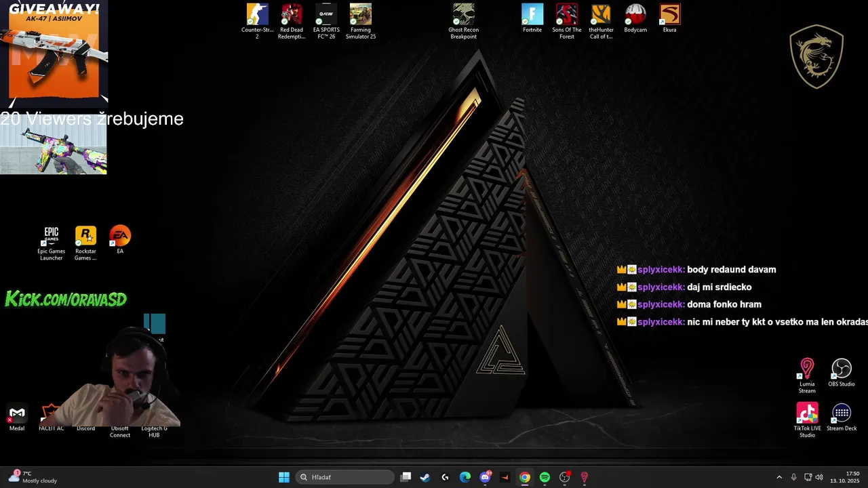Viewport: 868px width, 488px height.
Task: Open the Lumia Stream desktop shortcut
Action: 807,376
